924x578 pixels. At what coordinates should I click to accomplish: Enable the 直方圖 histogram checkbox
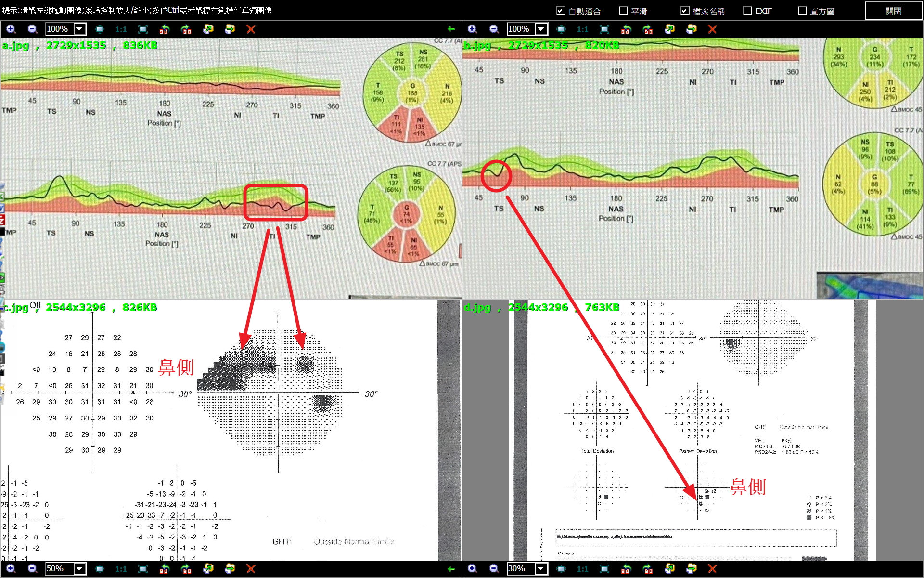pos(802,11)
